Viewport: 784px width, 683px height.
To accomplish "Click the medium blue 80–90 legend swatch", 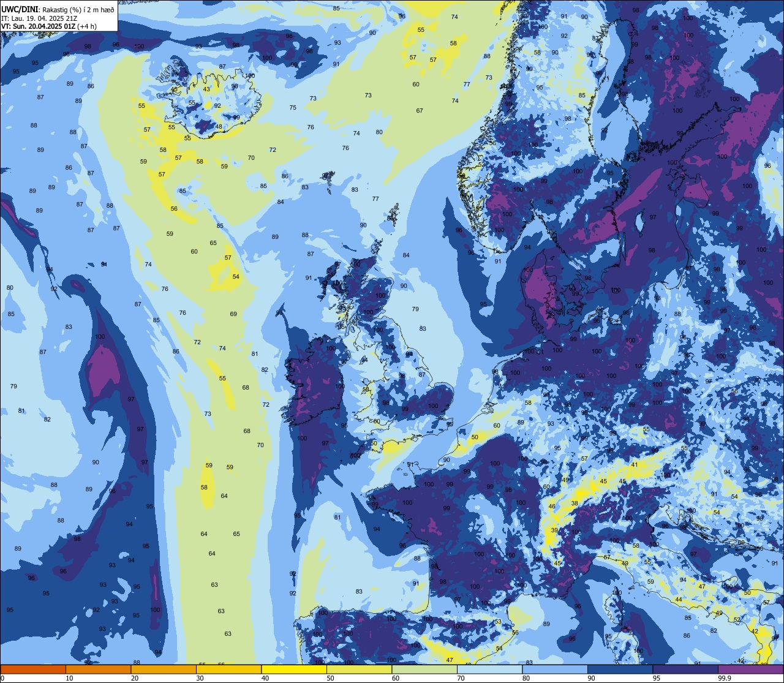I will pyautogui.click(x=555, y=669).
